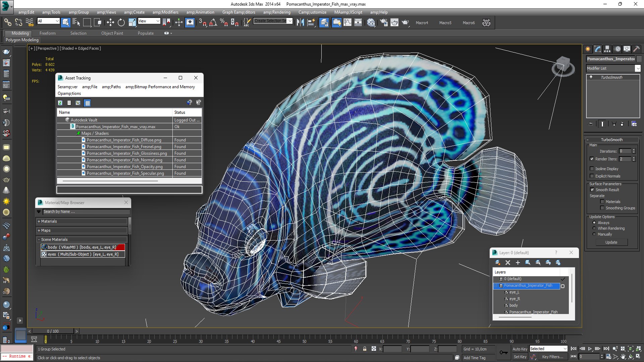The height and width of the screenshot is (362, 644).
Task: Select Manually update radio button
Action: pos(594,234)
